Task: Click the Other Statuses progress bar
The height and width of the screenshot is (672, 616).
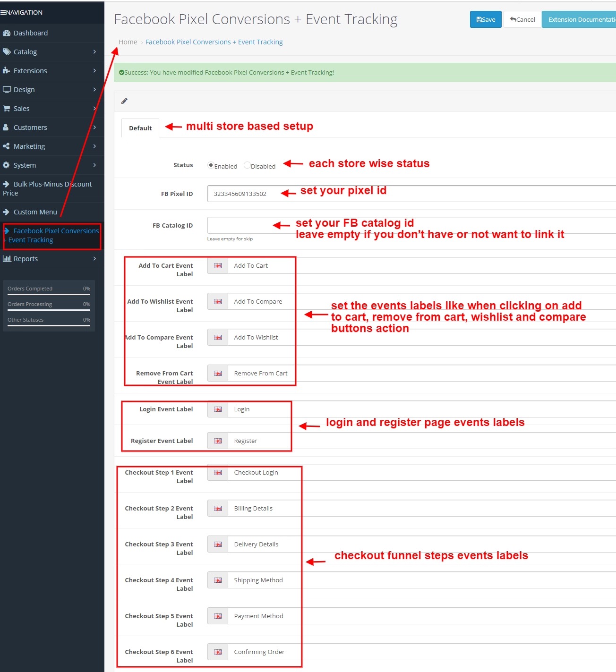Action: point(49,325)
